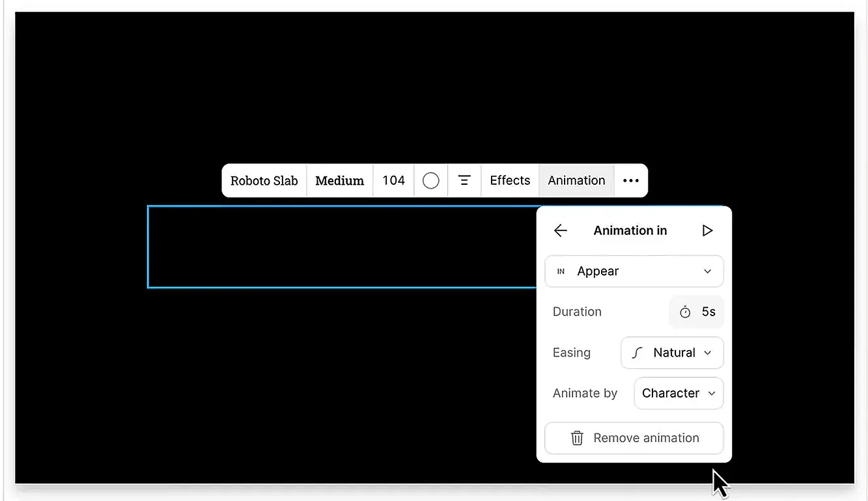Click the stopwatch duration icon
The width and height of the screenshot is (868, 501).
(685, 312)
